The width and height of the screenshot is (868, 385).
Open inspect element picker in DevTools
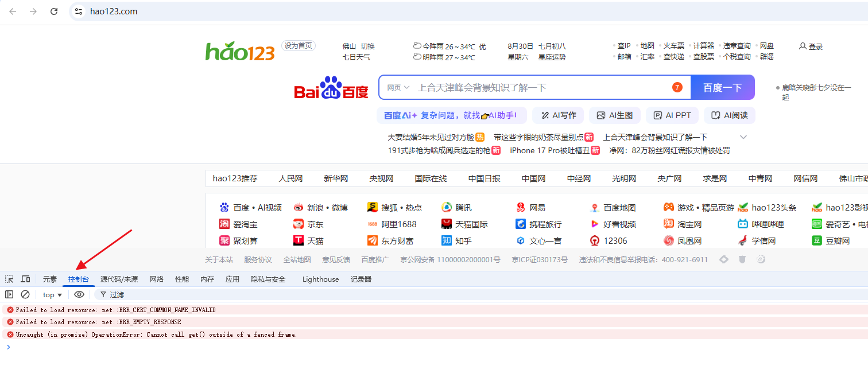pyautogui.click(x=9, y=279)
